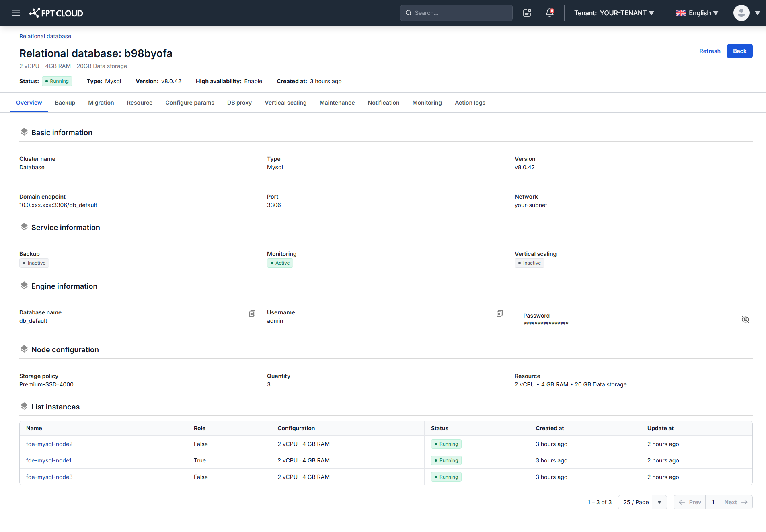This screenshot has width=766, height=532.
Task: View the Action logs tab
Action: [x=470, y=103]
